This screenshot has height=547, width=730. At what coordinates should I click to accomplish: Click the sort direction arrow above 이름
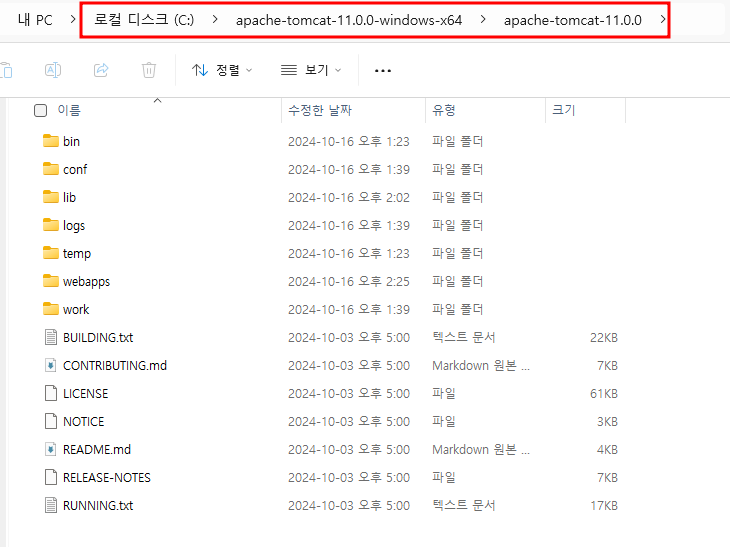pos(157,101)
